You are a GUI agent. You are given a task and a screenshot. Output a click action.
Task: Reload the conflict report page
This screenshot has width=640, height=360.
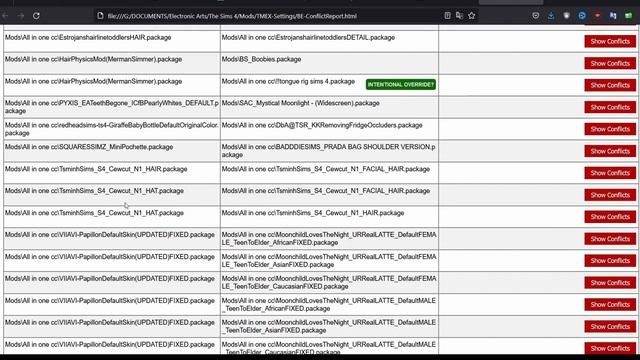click(36, 16)
